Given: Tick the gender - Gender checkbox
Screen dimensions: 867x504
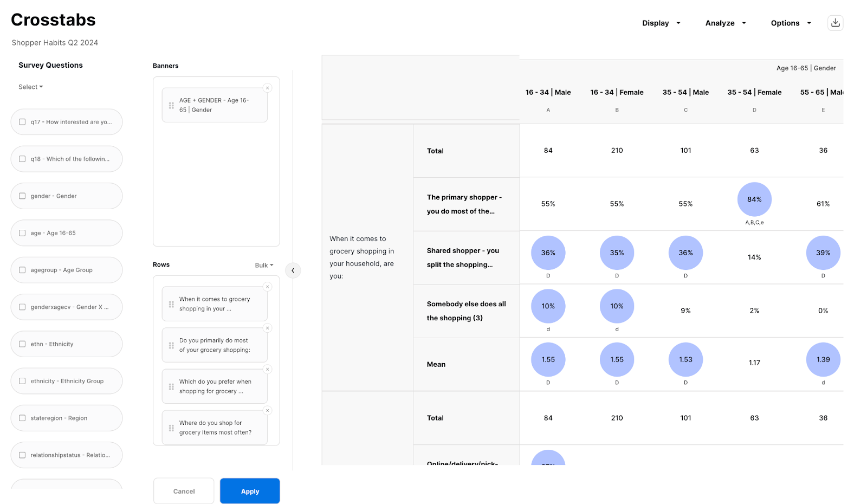Looking at the screenshot, I should click(22, 196).
